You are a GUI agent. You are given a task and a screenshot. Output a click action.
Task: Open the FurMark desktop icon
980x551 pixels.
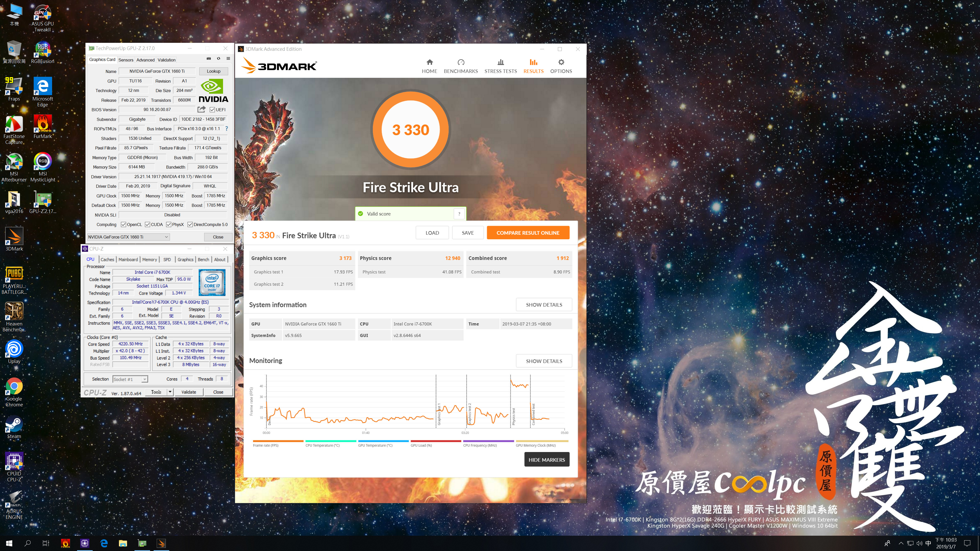click(43, 127)
